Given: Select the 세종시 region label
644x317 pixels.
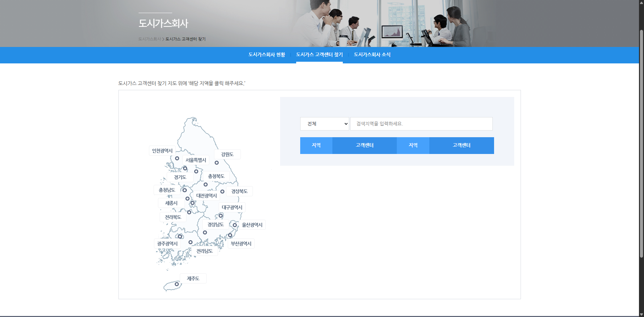Looking at the screenshot, I should click(172, 203).
